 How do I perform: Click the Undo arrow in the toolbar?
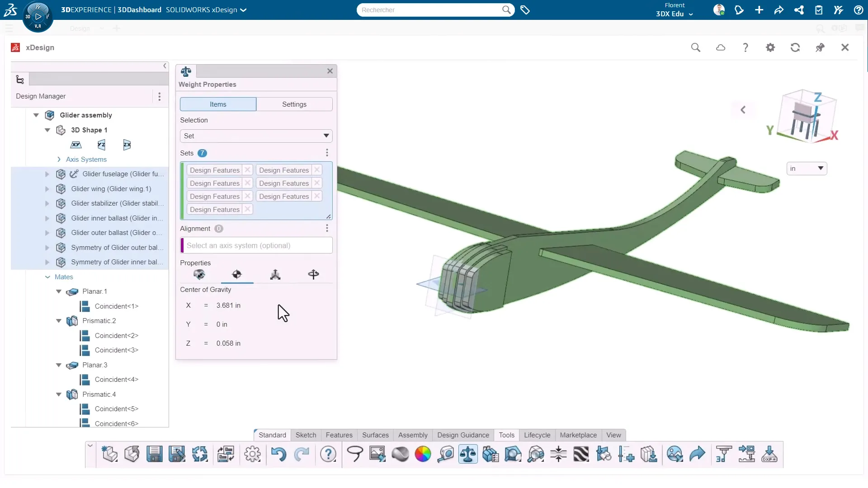click(279, 454)
